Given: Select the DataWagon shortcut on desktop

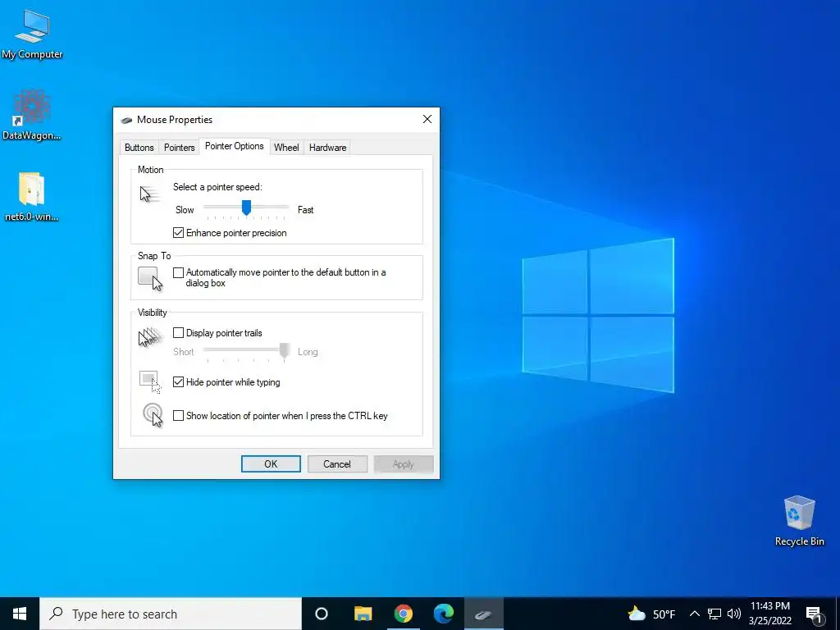Looking at the screenshot, I should tap(32, 115).
